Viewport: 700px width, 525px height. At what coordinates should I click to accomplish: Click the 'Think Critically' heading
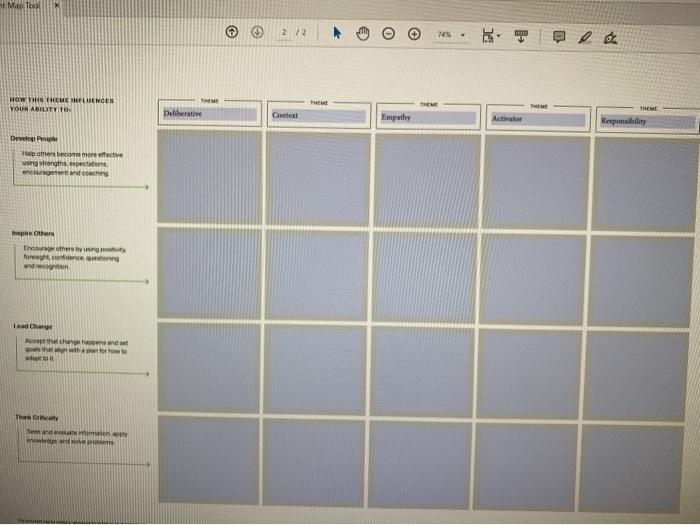(x=37, y=417)
